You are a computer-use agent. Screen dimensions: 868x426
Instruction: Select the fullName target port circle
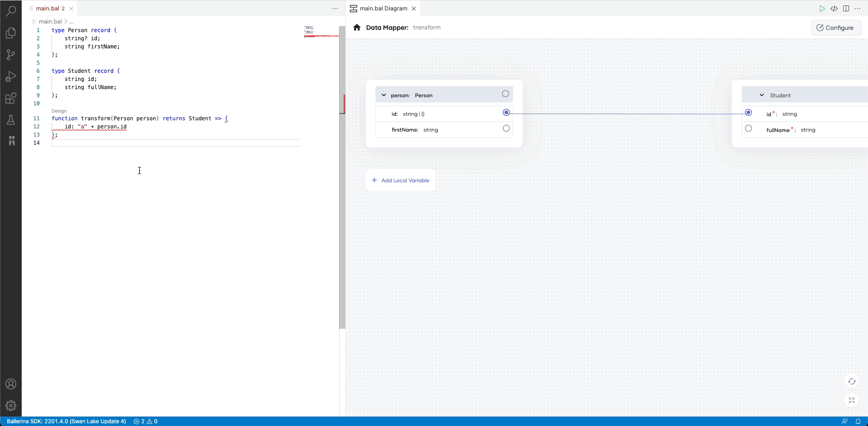click(x=748, y=128)
